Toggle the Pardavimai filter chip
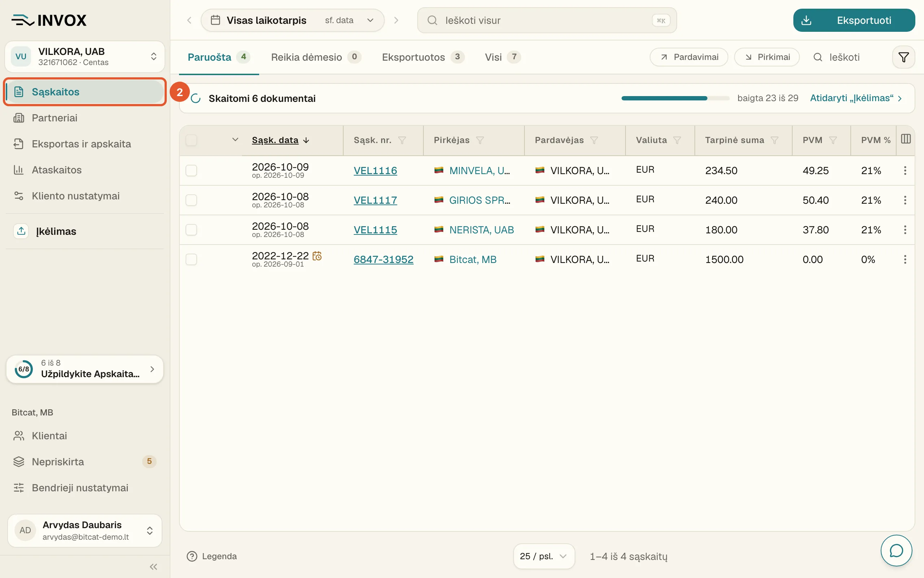924x578 pixels. tap(689, 57)
